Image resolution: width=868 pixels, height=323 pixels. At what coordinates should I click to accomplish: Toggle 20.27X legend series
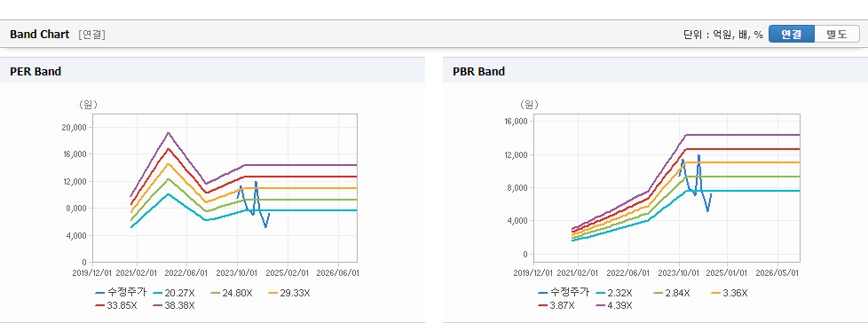click(x=173, y=293)
